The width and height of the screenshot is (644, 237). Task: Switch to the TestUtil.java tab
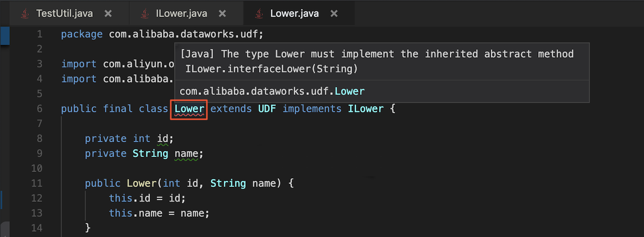pyautogui.click(x=63, y=14)
